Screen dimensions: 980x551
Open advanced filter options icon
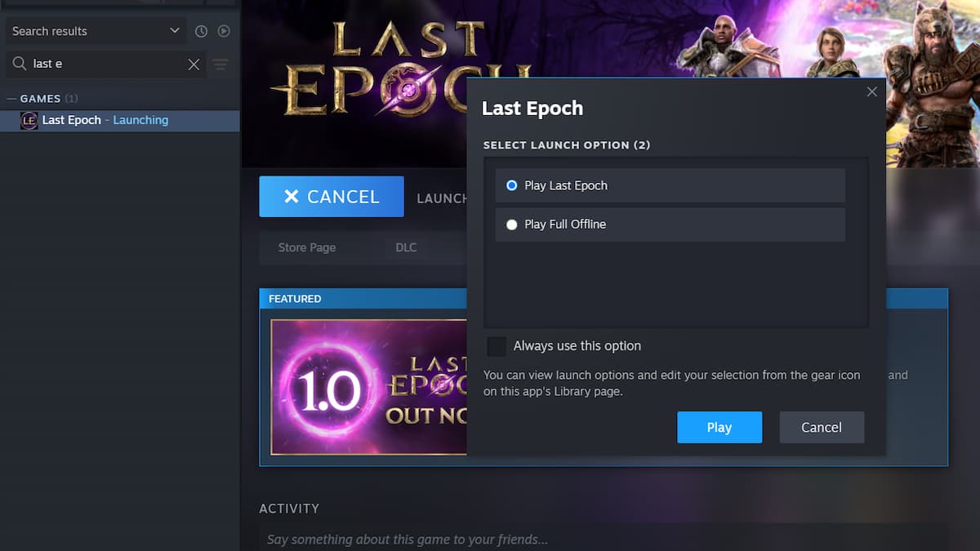tap(220, 64)
